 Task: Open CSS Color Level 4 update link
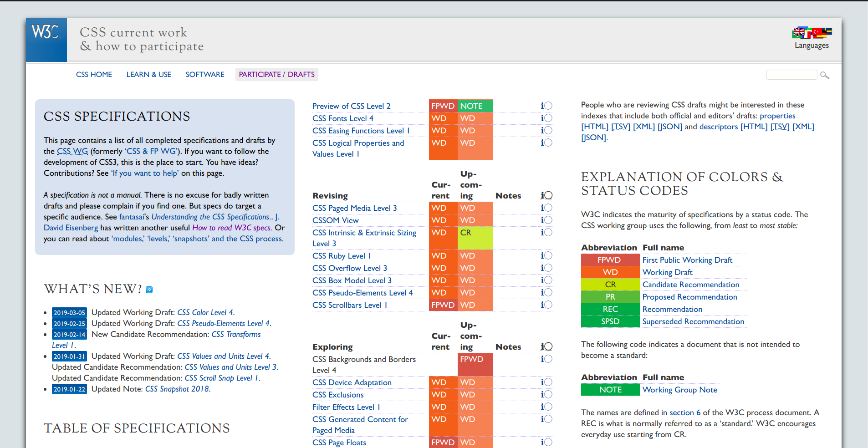[205, 312]
